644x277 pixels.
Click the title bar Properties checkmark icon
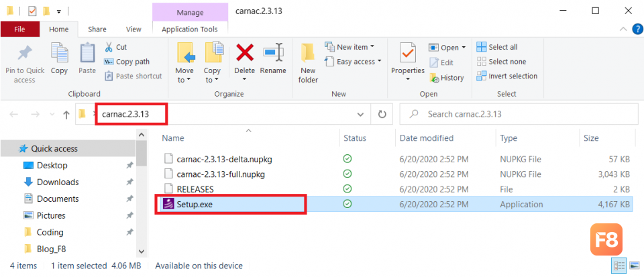click(32, 11)
